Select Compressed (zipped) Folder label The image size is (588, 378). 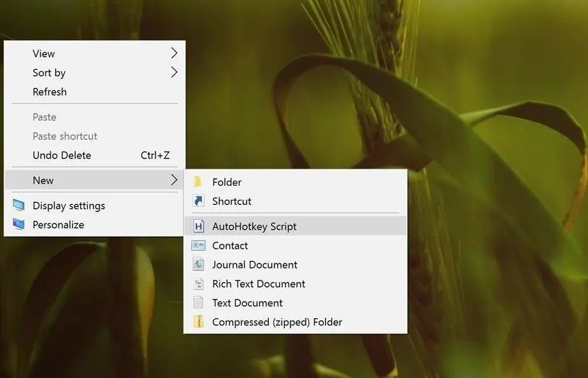point(277,322)
